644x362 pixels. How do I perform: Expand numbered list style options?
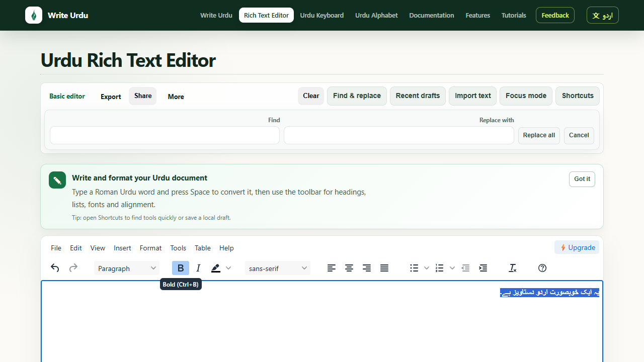[x=452, y=268]
